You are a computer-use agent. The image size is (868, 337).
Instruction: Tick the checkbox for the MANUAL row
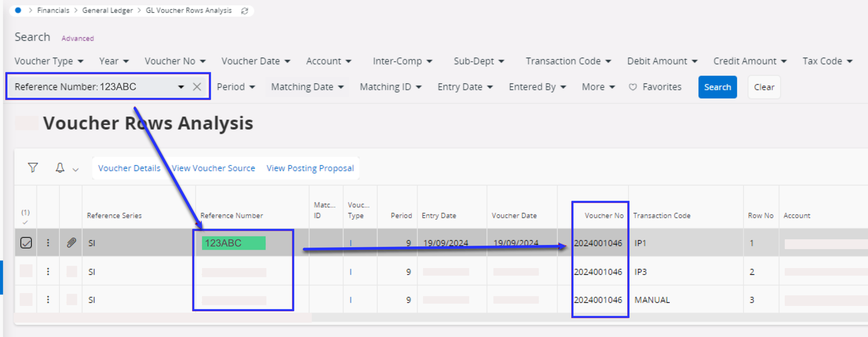[26, 300]
